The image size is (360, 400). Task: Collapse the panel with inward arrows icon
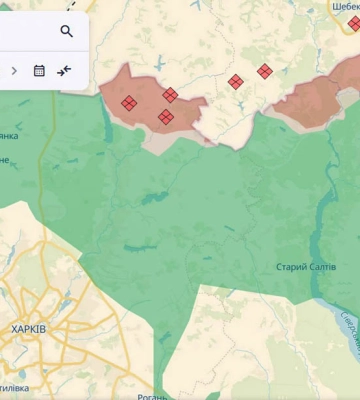coord(64,71)
